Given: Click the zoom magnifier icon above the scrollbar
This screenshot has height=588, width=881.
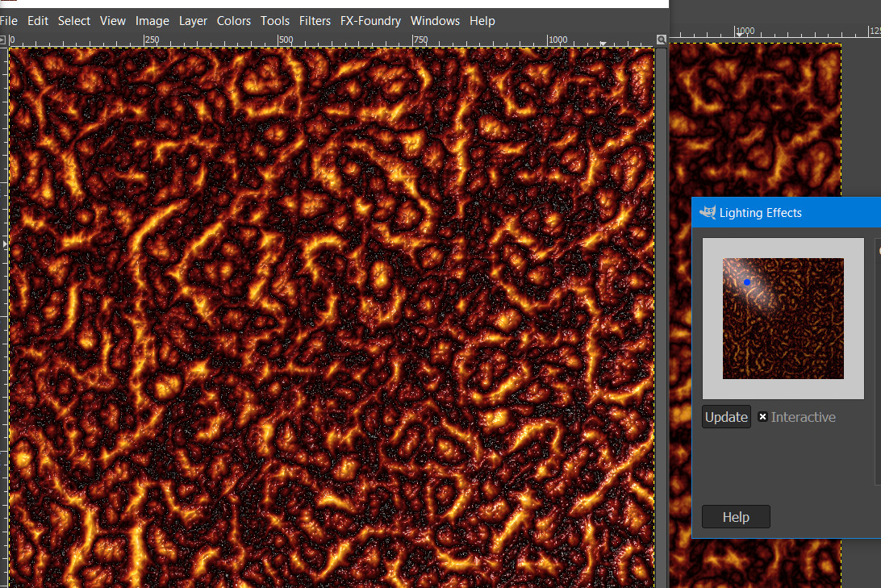Looking at the screenshot, I should (x=662, y=40).
